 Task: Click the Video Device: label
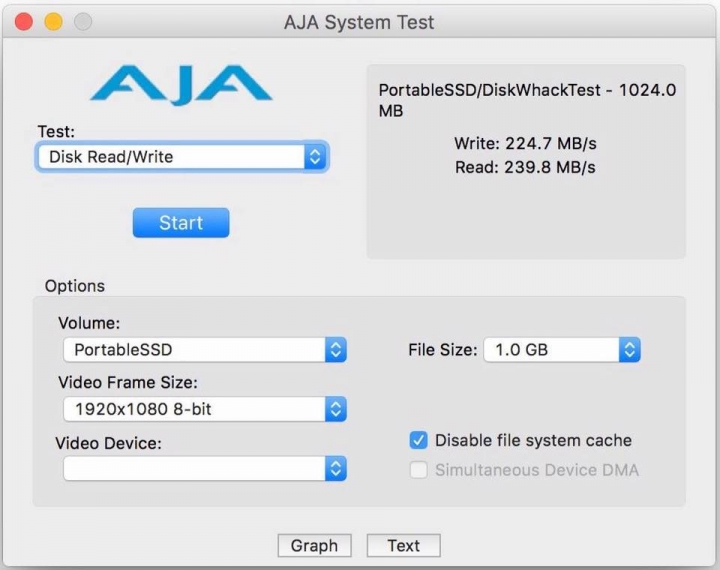pyautogui.click(x=108, y=443)
